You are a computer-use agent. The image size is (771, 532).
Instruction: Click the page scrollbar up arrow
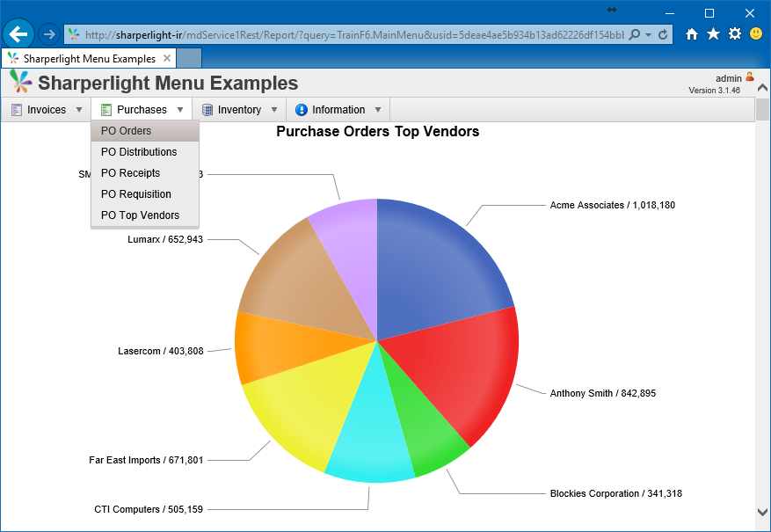tap(762, 88)
